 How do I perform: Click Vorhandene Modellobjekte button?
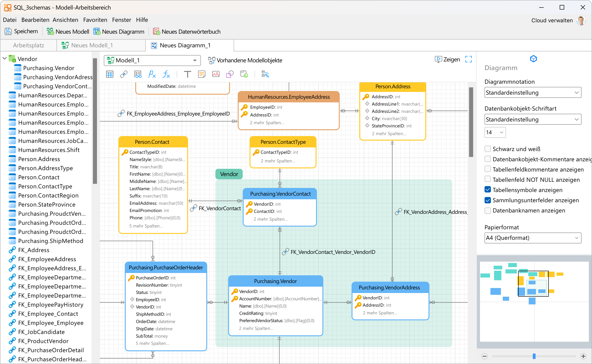pos(245,60)
